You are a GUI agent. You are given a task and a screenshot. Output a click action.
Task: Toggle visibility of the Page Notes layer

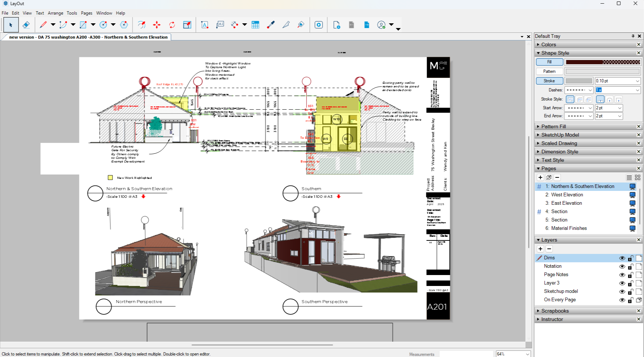[x=622, y=275]
